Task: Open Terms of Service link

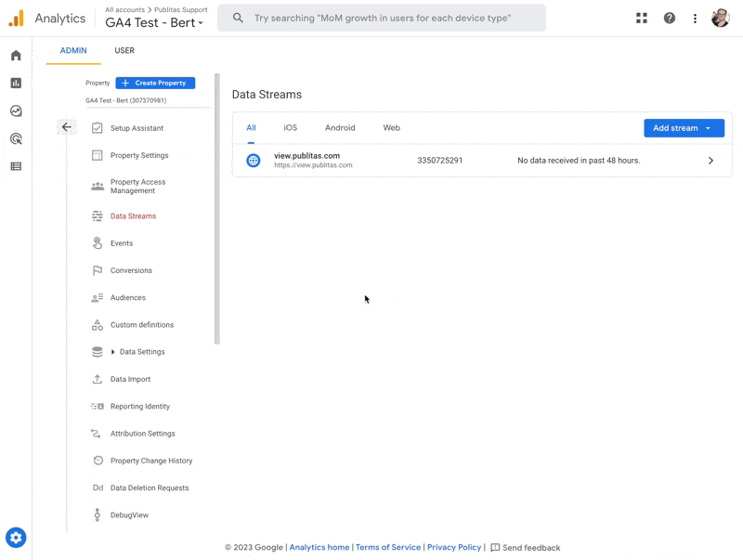Action: [388, 547]
